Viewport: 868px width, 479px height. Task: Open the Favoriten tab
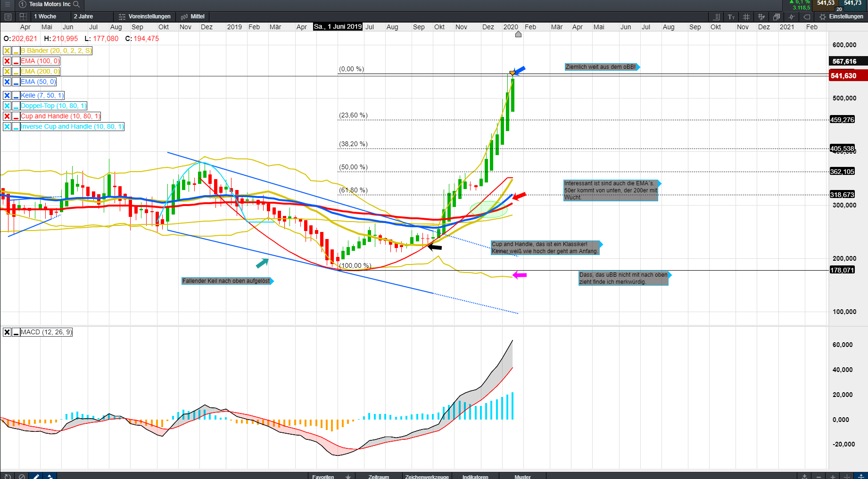[323, 477]
